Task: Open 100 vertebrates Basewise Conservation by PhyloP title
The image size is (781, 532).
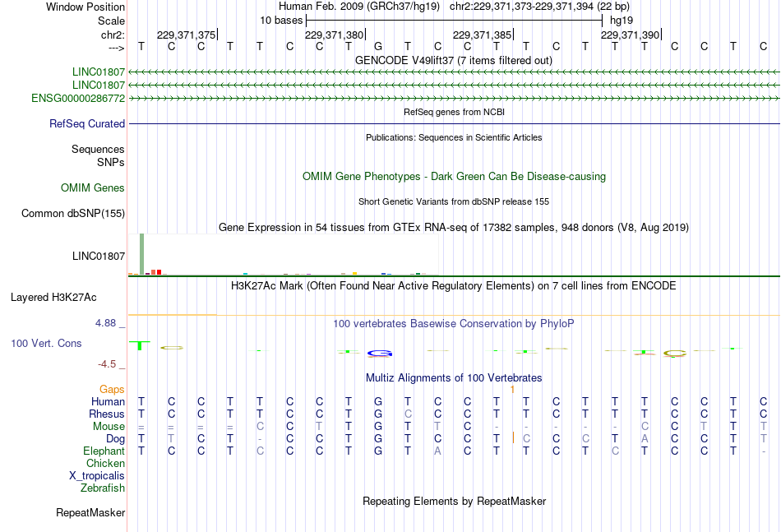Action: 454,324
